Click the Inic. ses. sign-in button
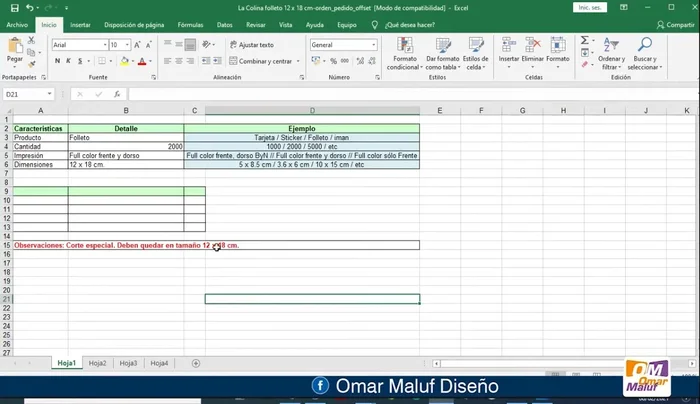Screen dimensions: 700x404 click(x=590, y=8)
